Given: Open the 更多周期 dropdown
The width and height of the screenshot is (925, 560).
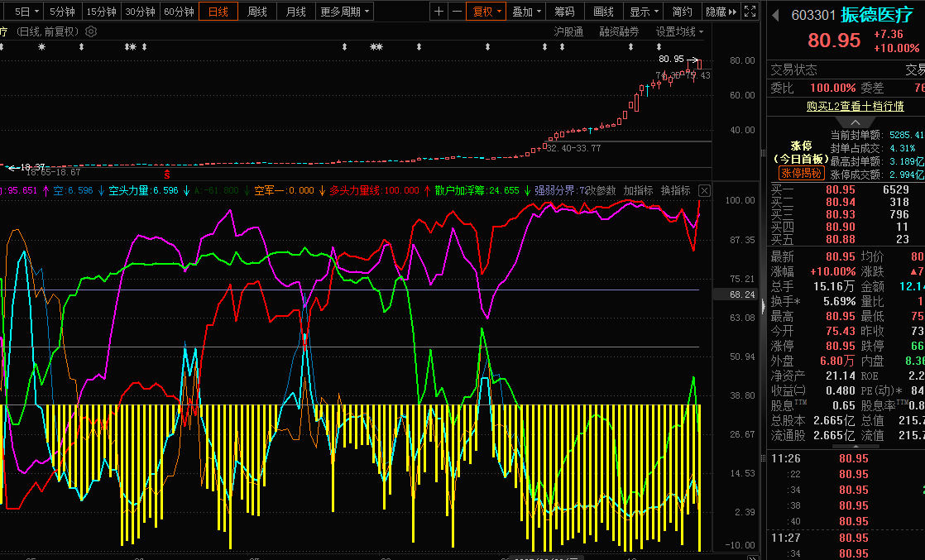Looking at the screenshot, I should pyautogui.click(x=345, y=12).
